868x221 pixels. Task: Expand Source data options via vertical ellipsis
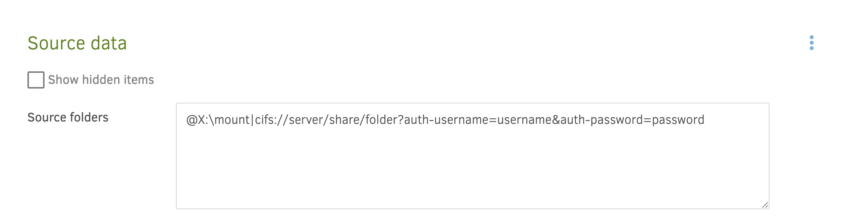811,43
